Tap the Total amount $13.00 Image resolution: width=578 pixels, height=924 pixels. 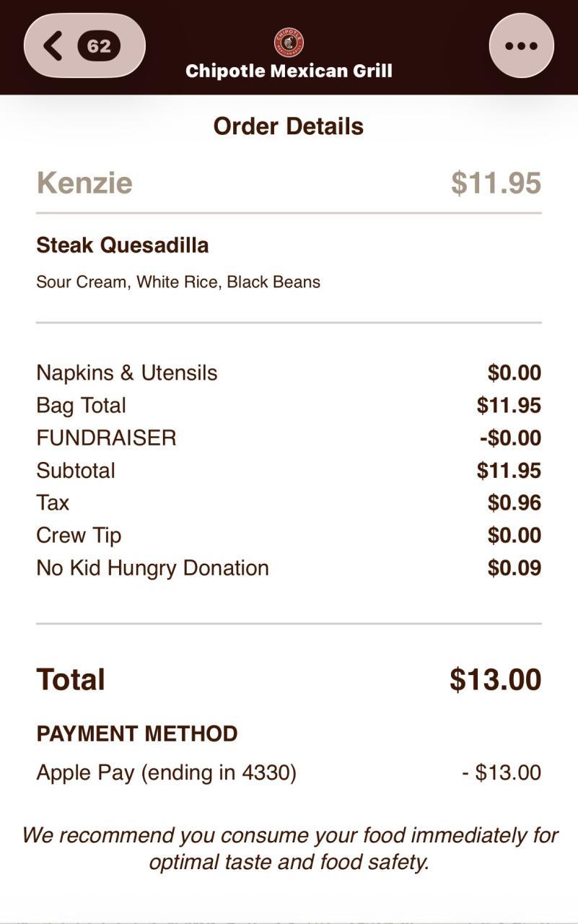tap(495, 680)
